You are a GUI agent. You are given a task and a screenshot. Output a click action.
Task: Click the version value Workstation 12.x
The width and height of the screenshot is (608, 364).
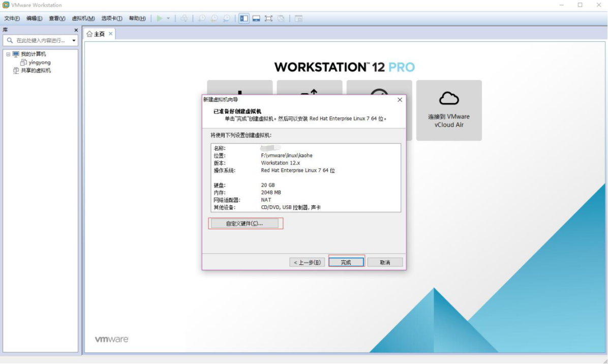(x=280, y=163)
